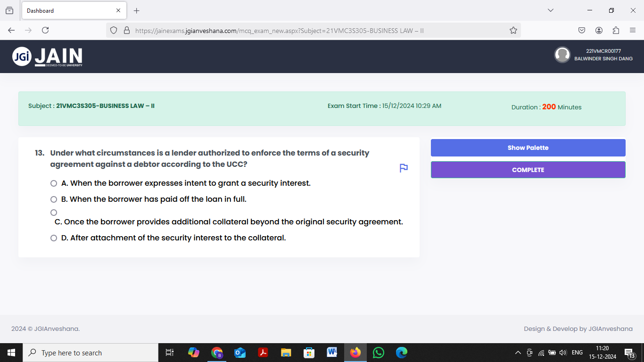Open a new browser tab
This screenshot has width=644, height=362.
pos(136,10)
